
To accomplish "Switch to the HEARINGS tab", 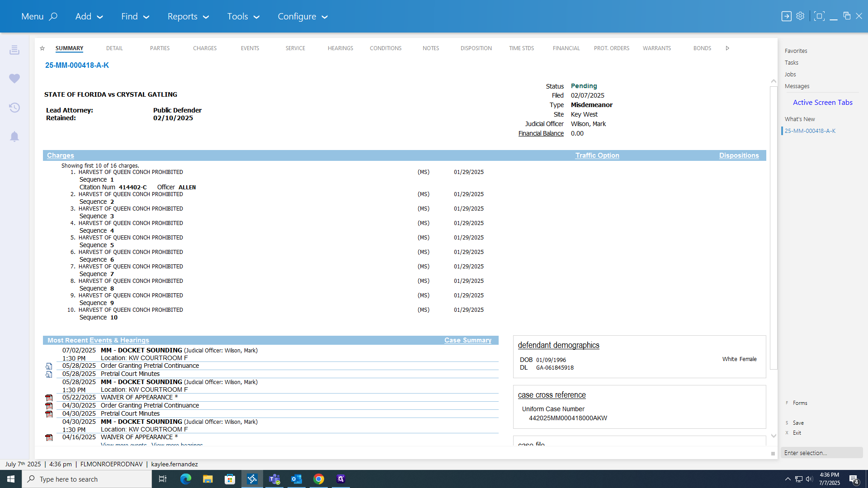I will [x=340, y=48].
